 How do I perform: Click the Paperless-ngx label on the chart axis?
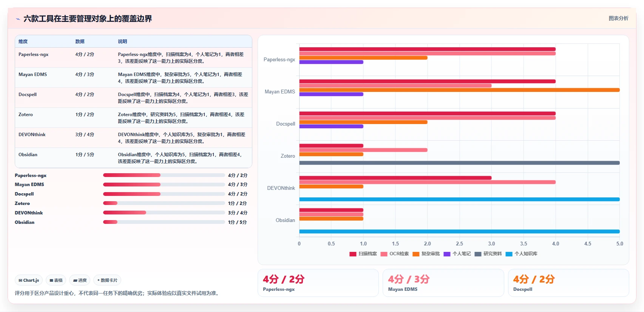279,60
